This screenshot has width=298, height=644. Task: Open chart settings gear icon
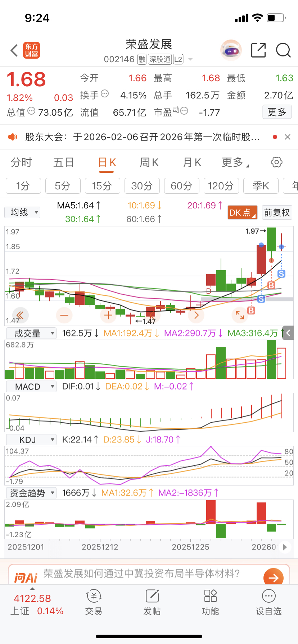(x=276, y=162)
